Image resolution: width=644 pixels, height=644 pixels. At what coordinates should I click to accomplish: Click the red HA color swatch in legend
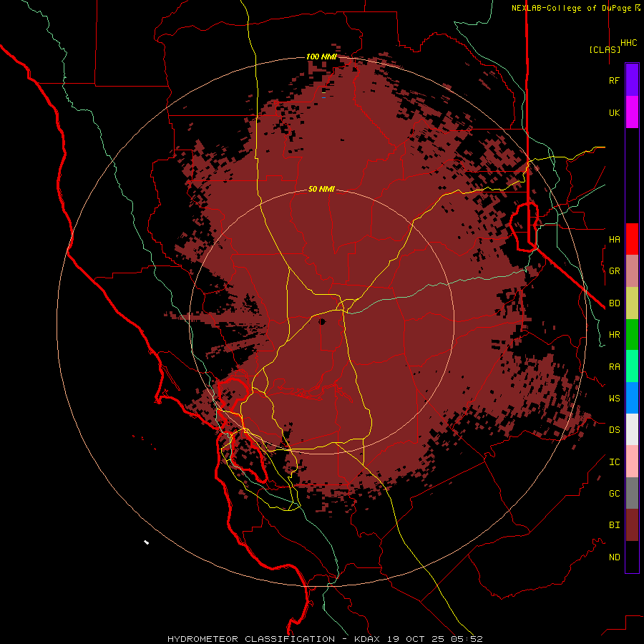point(632,239)
